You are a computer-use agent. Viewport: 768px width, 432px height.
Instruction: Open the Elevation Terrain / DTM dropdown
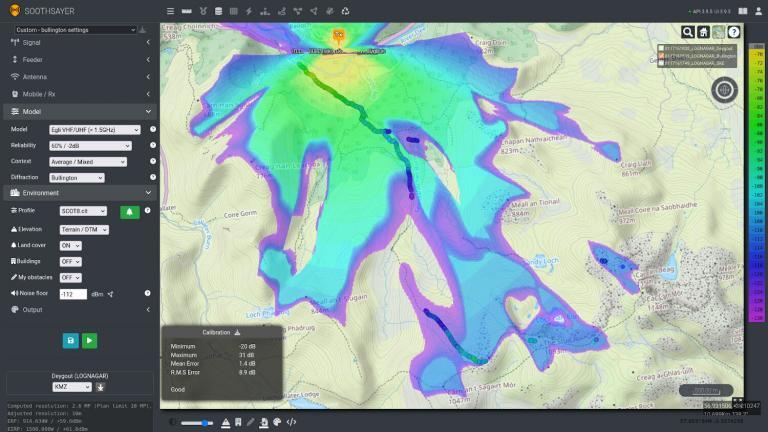[x=84, y=229]
